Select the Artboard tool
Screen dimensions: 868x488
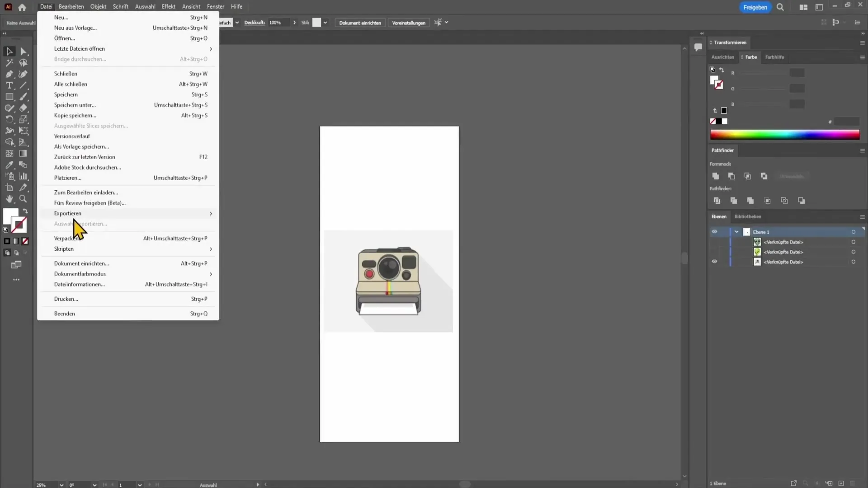(9, 188)
